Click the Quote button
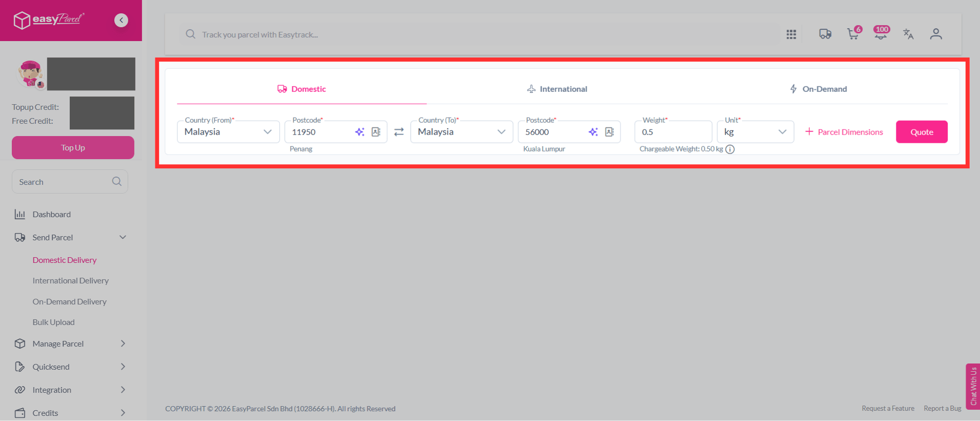Viewport: 980px width, 421px height. pos(922,132)
